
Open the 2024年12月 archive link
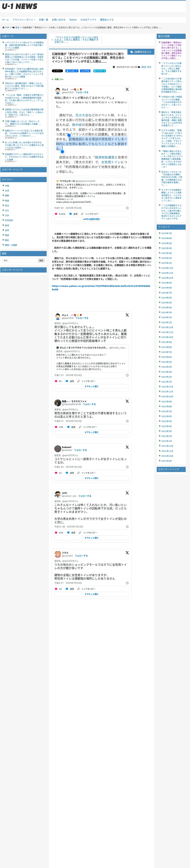pos(167,268)
